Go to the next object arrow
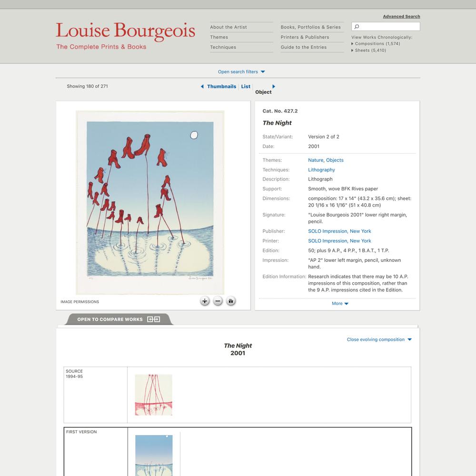476x476 pixels. pyautogui.click(x=274, y=87)
